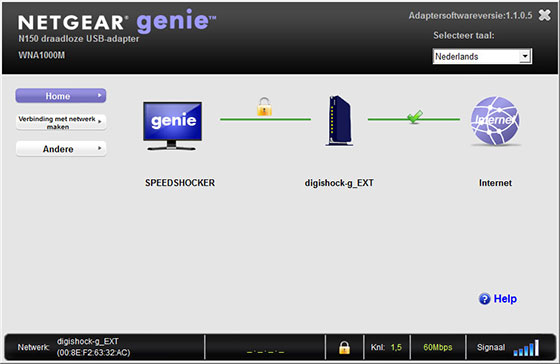The width and height of the screenshot is (560, 364).
Task: Click the SPEEDSHOCKER computer label
Action: pyautogui.click(x=180, y=183)
